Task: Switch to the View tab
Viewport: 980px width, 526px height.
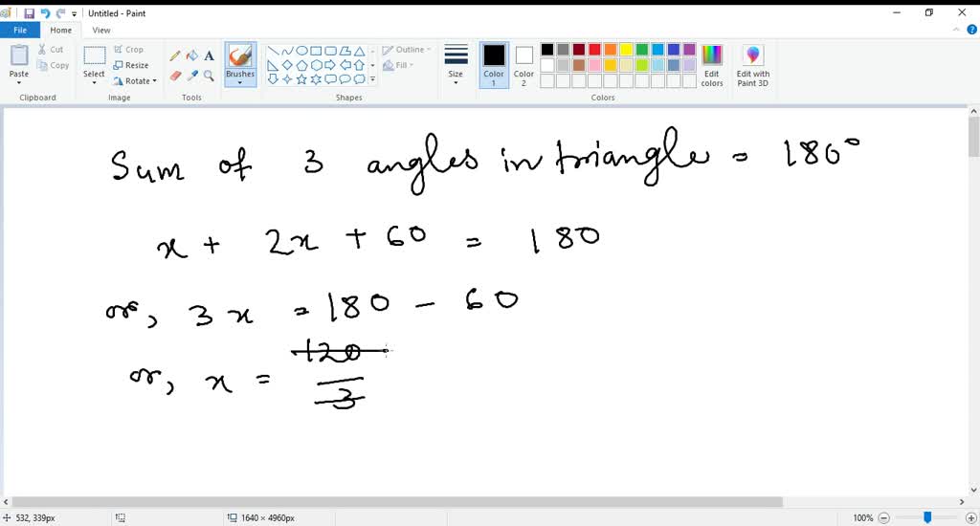Action: tap(100, 30)
